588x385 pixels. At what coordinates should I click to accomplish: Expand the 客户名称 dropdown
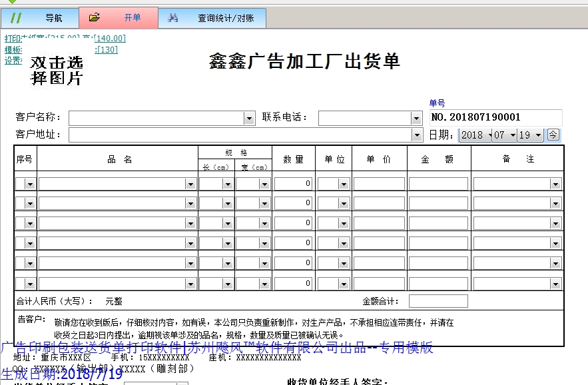[249, 118]
